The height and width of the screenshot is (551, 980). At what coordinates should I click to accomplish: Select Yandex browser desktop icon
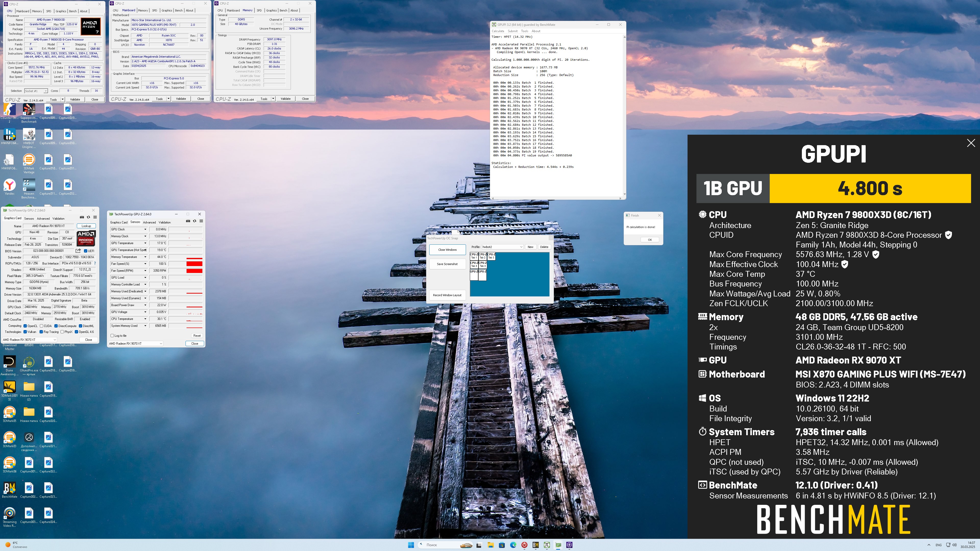[9, 187]
